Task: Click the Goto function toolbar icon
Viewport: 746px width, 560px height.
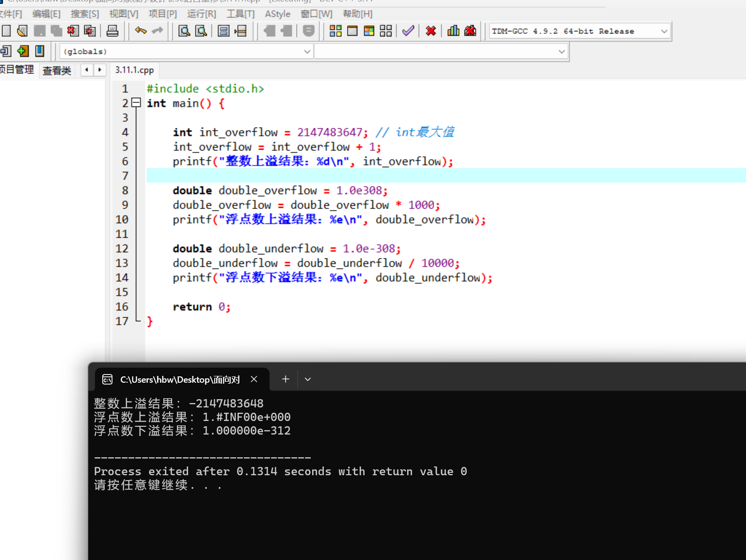Action: (223, 31)
